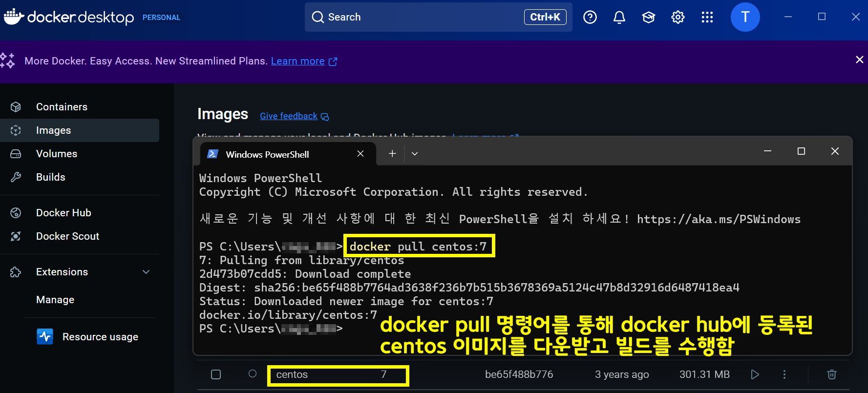This screenshot has height=393, width=868.
Task: Click the sparkle icon in banner
Action: click(7, 61)
